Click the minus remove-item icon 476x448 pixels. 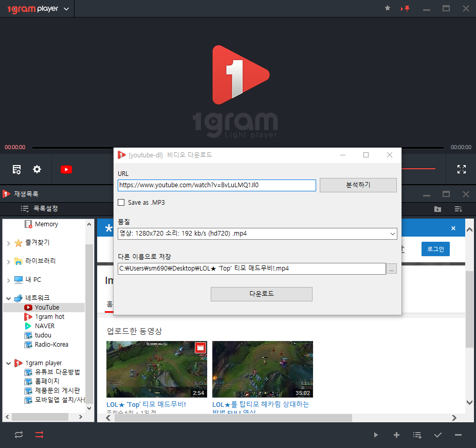pos(458,435)
